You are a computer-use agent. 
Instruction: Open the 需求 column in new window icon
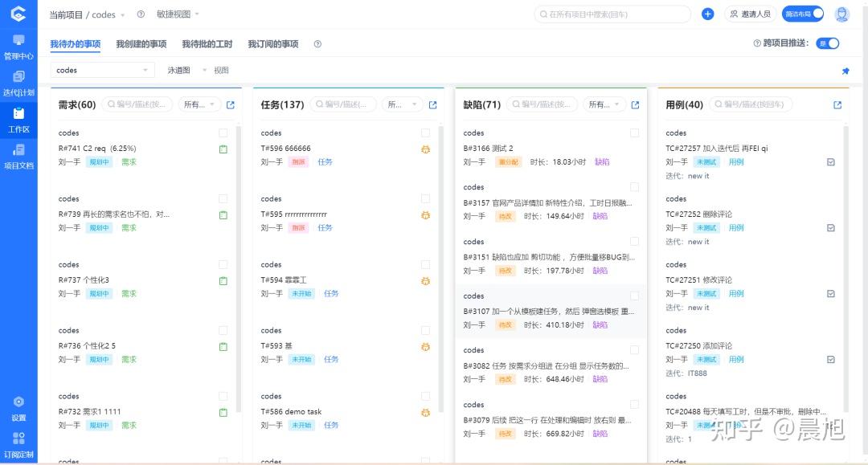coord(231,104)
